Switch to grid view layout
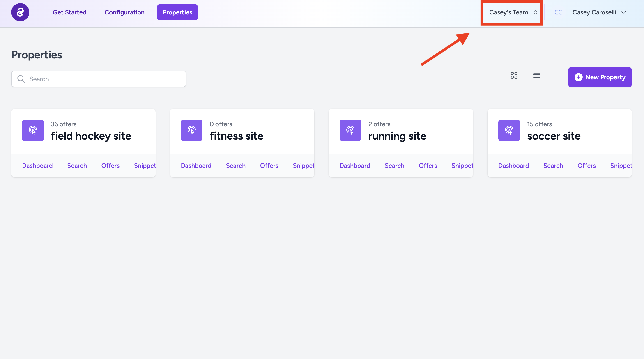Image resolution: width=644 pixels, height=359 pixels. [514, 75]
